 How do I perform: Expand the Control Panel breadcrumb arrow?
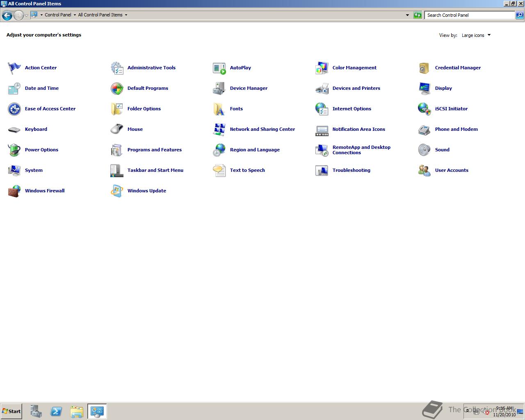coord(75,15)
